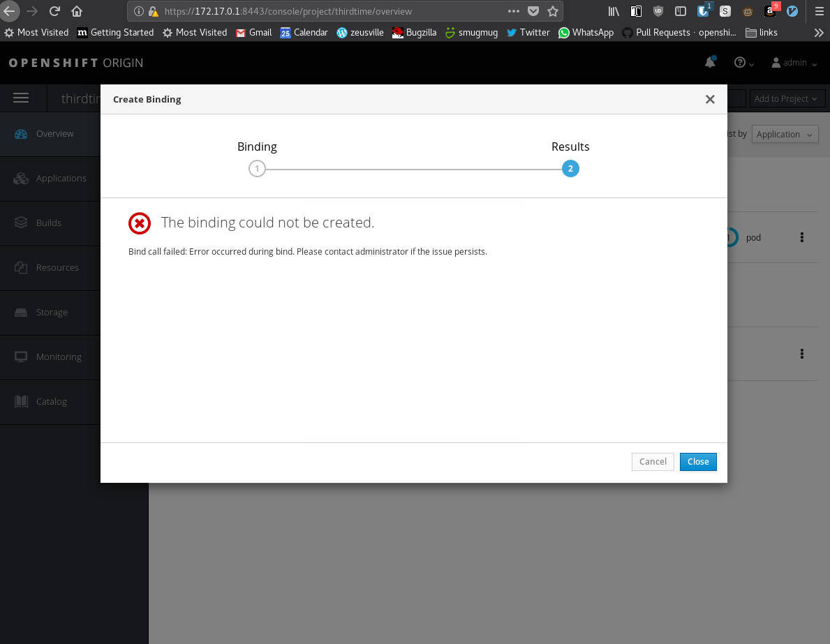Click the OpenShift Origin logo

[x=75, y=63]
